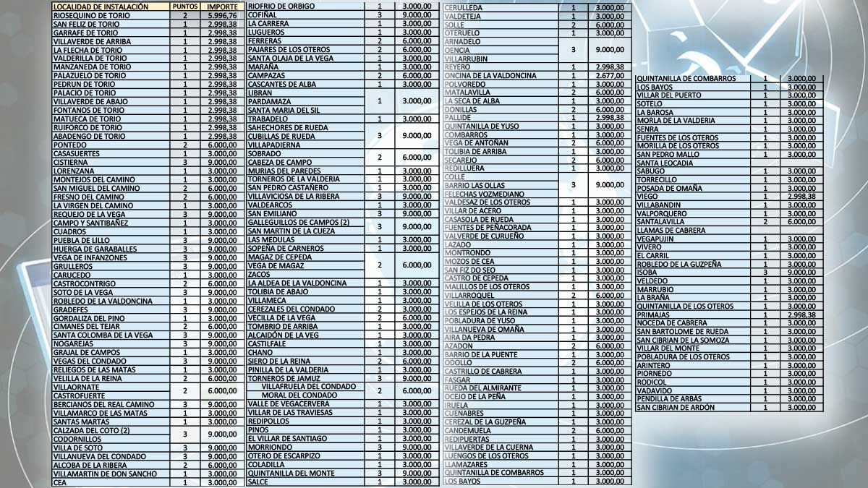868x488 pixels.
Task: Click the amount '2.677,00'
Action: [610, 75]
